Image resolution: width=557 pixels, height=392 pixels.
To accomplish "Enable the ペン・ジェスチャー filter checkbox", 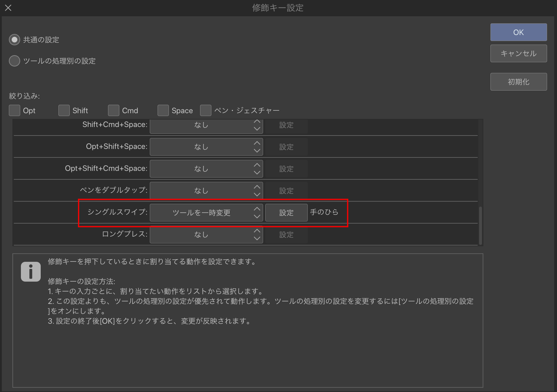I will pyautogui.click(x=206, y=110).
